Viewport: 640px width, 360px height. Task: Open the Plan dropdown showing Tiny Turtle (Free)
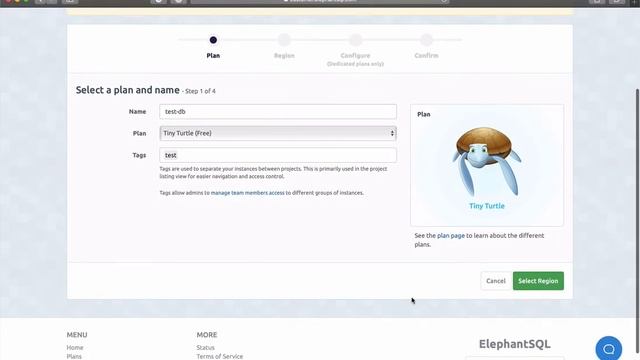(x=278, y=133)
